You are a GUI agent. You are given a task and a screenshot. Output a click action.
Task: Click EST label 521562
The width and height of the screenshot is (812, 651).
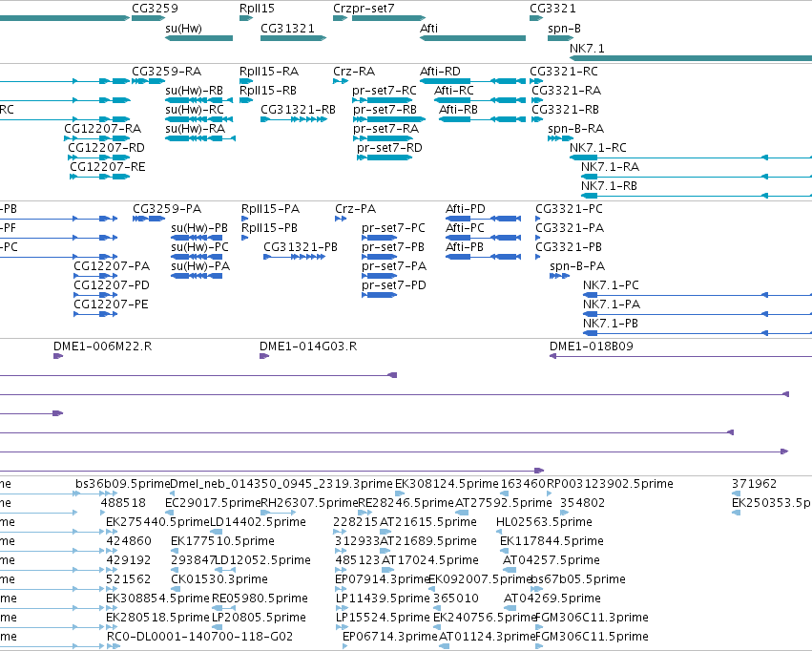click(x=129, y=579)
